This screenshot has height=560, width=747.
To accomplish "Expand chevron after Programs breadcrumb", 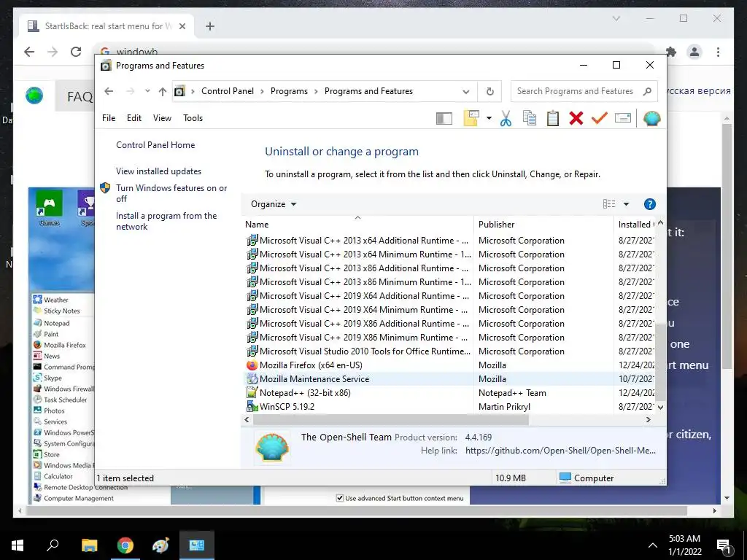I will (x=316, y=91).
